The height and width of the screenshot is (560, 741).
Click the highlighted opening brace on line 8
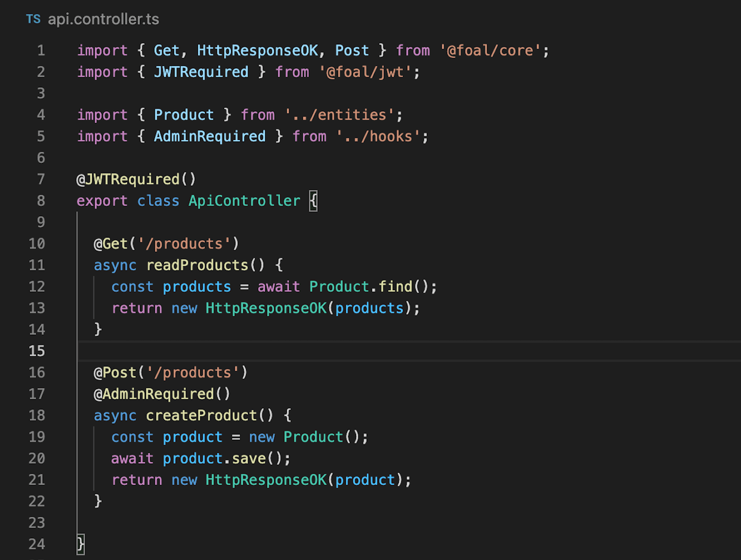point(314,201)
